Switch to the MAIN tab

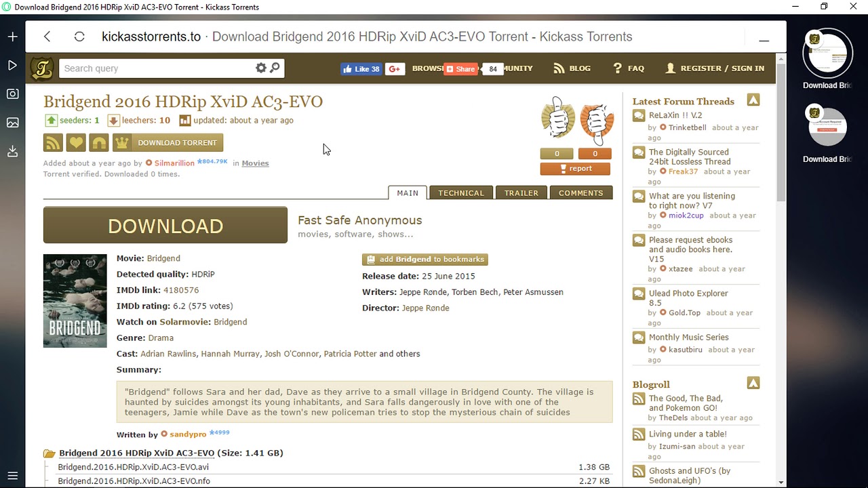[408, 193]
